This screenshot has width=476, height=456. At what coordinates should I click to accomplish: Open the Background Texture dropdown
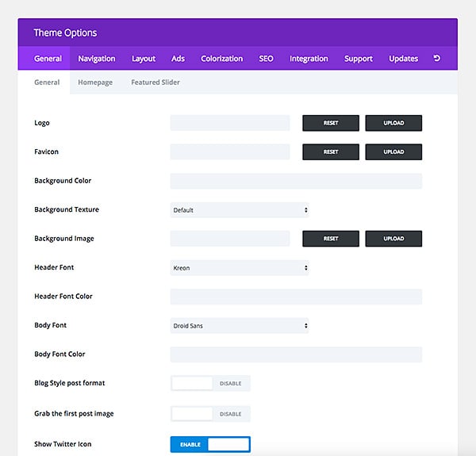point(240,210)
